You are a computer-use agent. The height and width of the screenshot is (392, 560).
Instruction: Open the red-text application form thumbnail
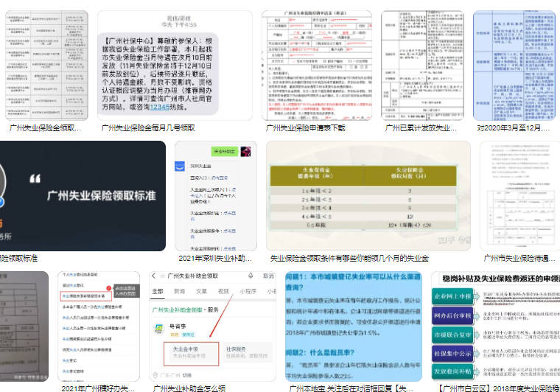click(x=316, y=66)
